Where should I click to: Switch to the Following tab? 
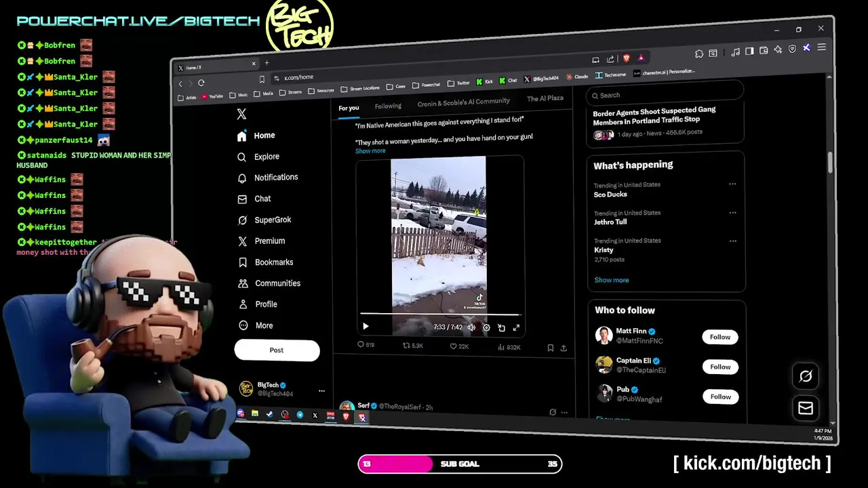[x=388, y=106]
